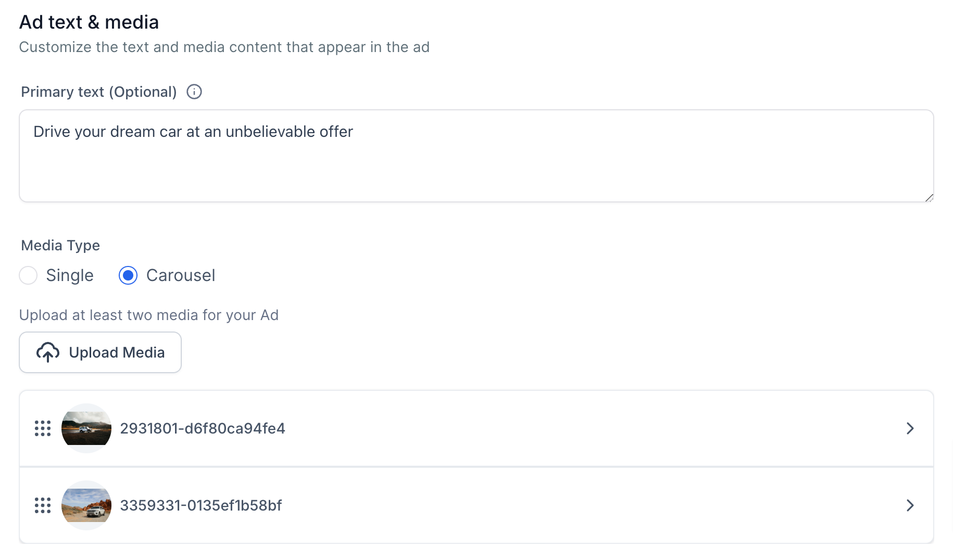Screen dimensions: 953x560
Task: Click the Upload Media button
Action: pyautogui.click(x=100, y=352)
